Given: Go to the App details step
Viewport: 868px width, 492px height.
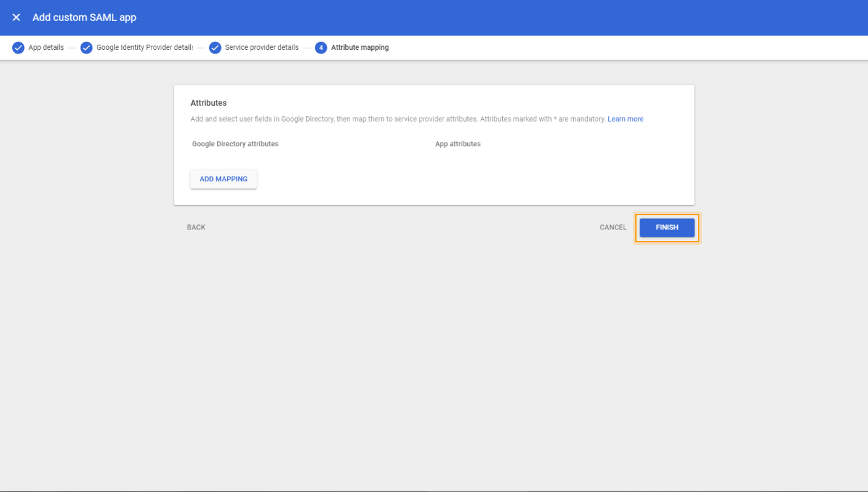Looking at the screenshot, I should tap(46, 47).
